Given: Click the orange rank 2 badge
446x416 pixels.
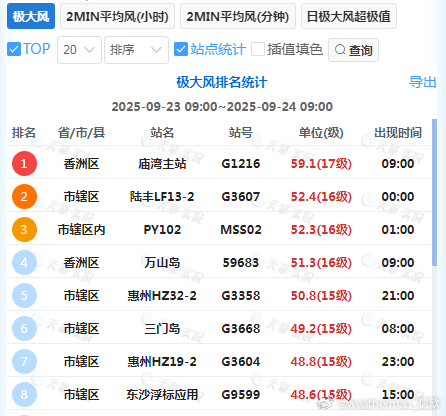Looking at the screenshot, I should (24, 196).
